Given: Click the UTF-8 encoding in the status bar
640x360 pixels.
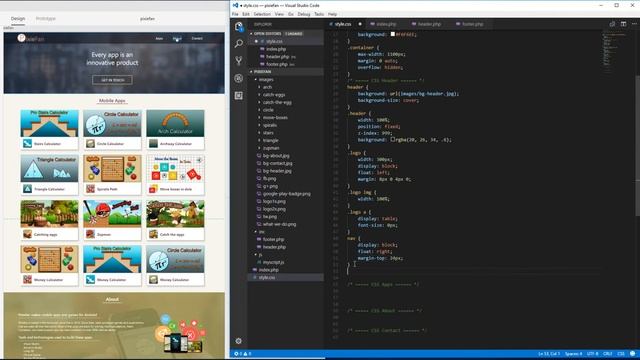Looking at the screenshot, I should 592,354.
